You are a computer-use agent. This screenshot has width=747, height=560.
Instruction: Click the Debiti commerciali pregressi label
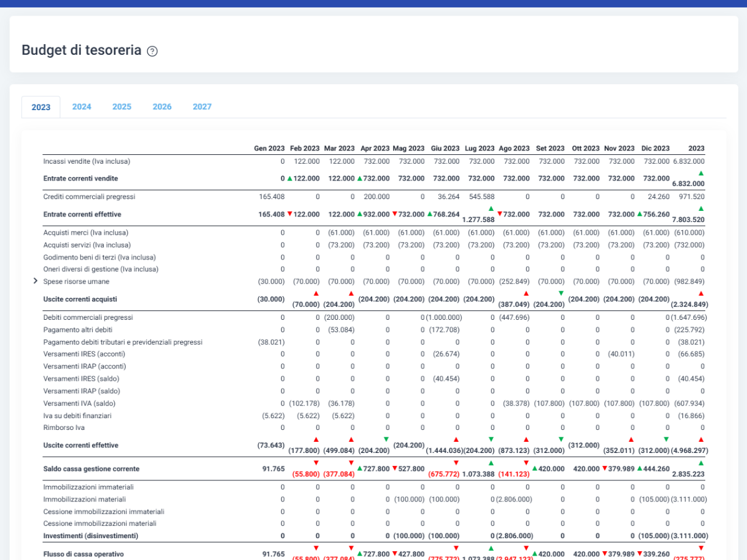click(88, 317)
